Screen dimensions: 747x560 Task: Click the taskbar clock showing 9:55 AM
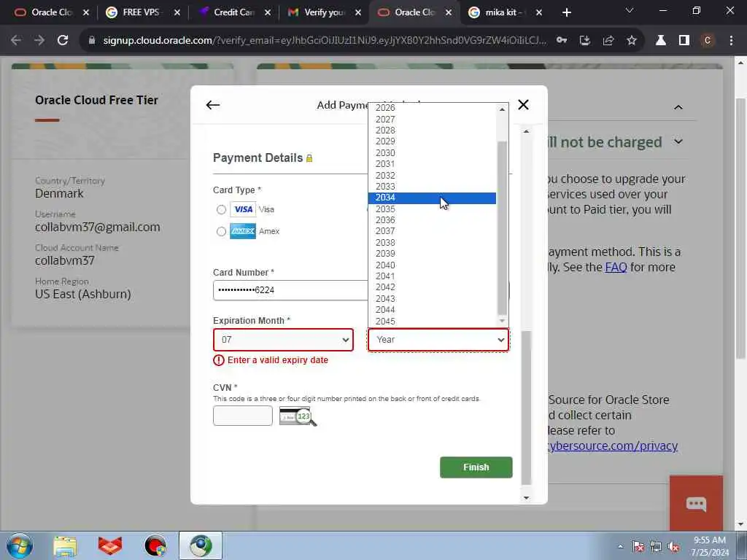click(x=710, y=546)
